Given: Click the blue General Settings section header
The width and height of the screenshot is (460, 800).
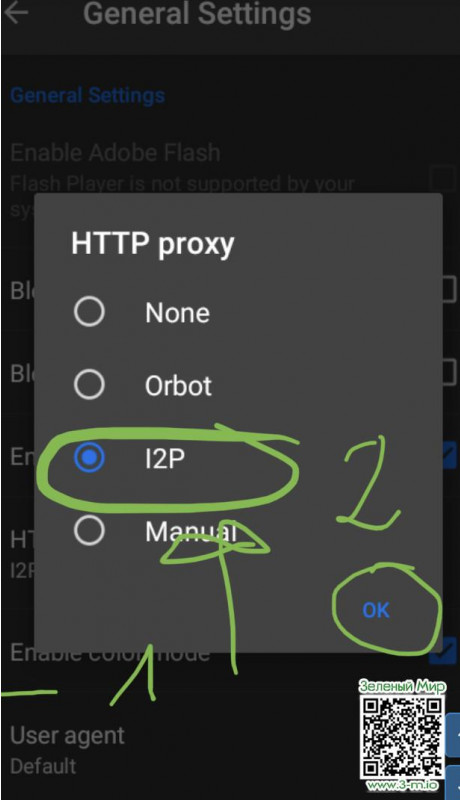Looking at the screenshot, I should pos(87,95).
